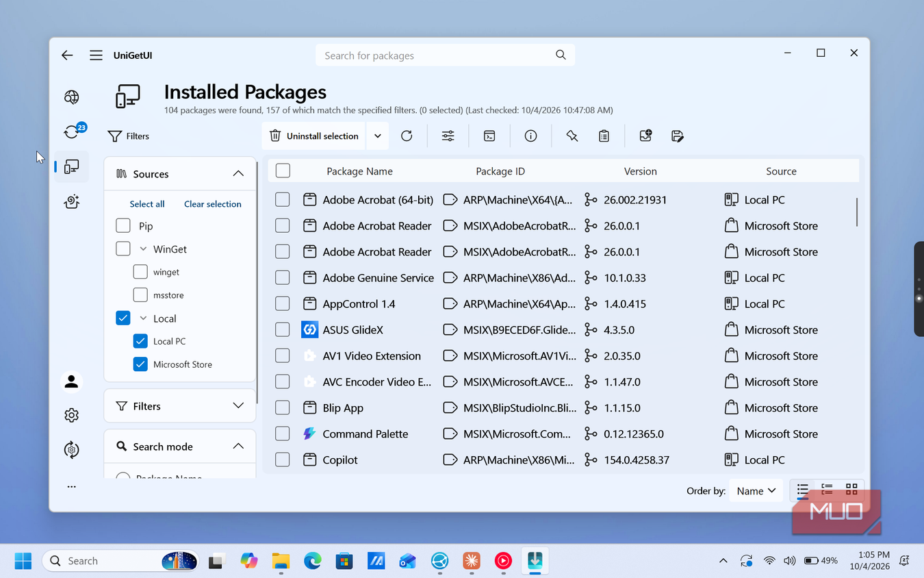Click the Select all link in Sources
Image resolution: width=924 pixels, height=578 pixels.
point(147,204)
